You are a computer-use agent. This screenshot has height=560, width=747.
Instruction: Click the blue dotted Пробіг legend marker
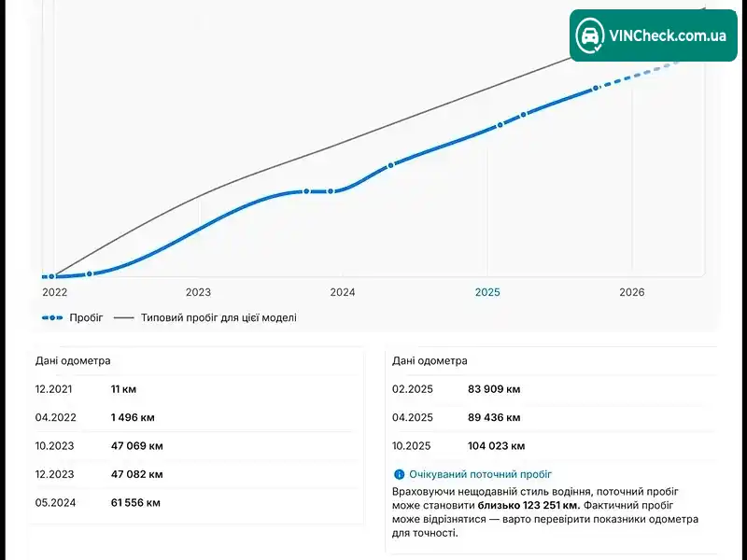[x=52, y=317]
